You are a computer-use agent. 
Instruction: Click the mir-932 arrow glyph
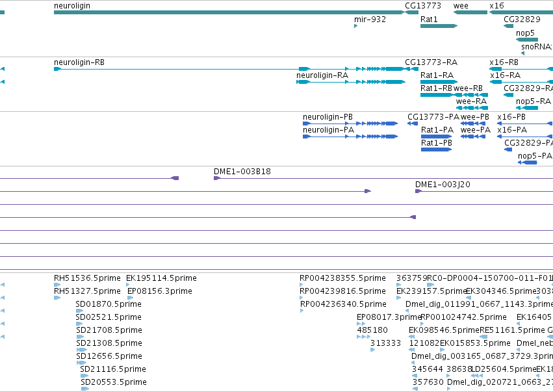356,26
